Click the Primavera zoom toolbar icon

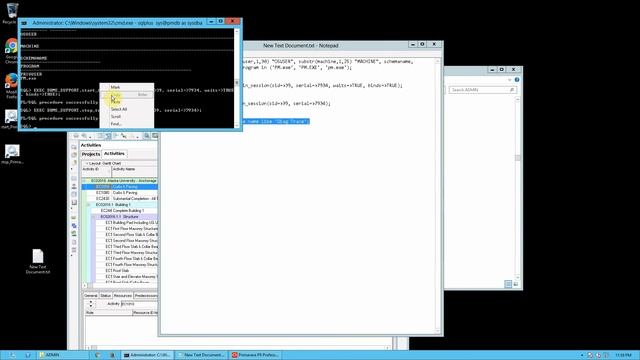[x=146, y=136]
